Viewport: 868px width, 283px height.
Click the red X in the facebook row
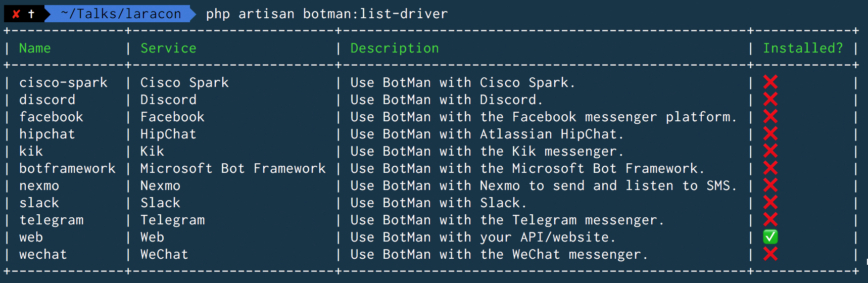(770, 116)
